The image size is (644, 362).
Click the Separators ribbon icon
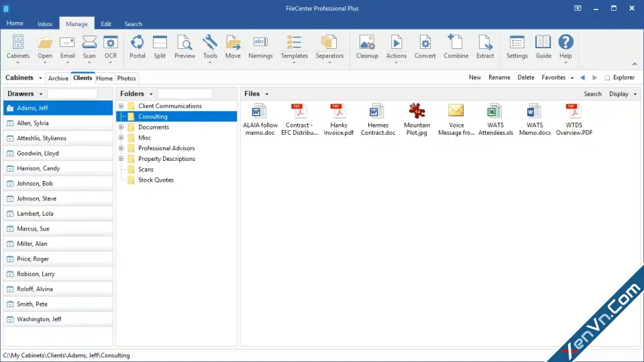[329, 47]
